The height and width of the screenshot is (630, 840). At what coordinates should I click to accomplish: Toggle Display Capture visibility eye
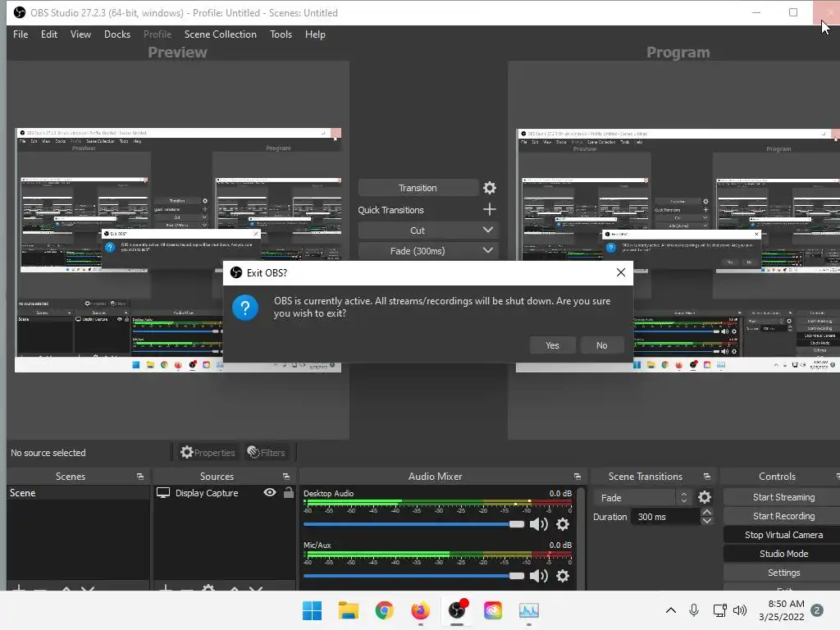(270, 492)
